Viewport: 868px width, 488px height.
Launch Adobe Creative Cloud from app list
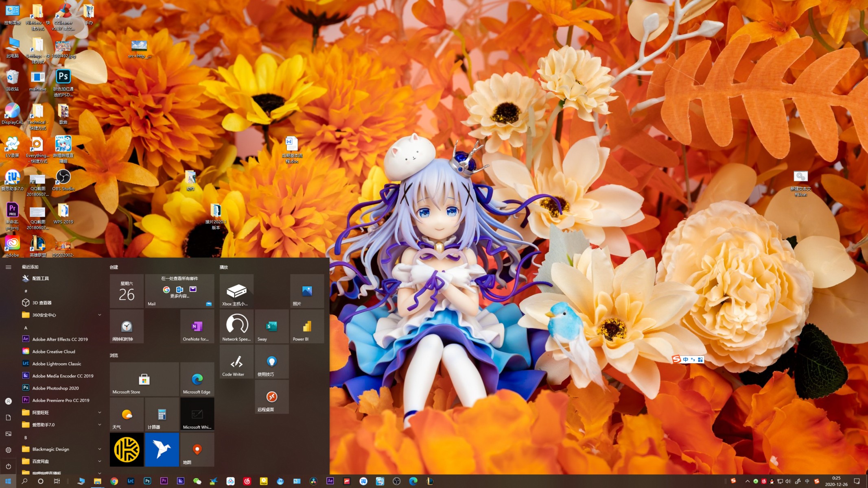61,351
